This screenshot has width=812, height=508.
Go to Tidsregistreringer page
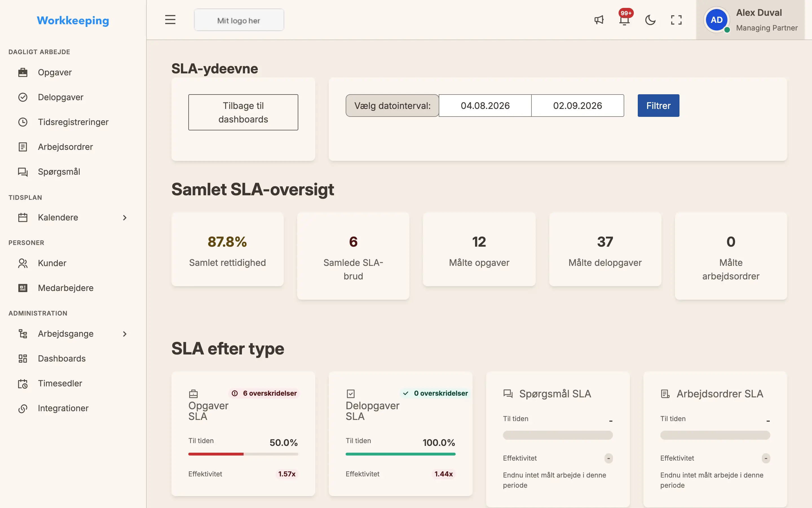point(73,122)
